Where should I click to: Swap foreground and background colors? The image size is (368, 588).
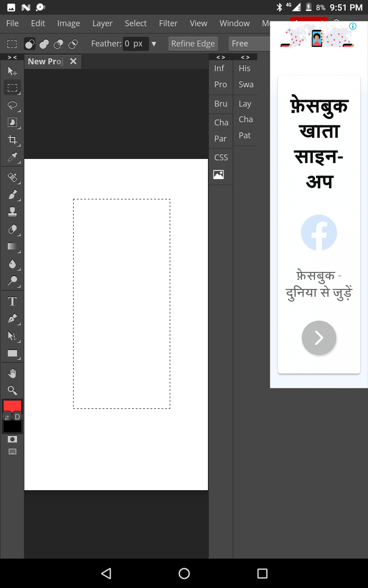[7, 417]
